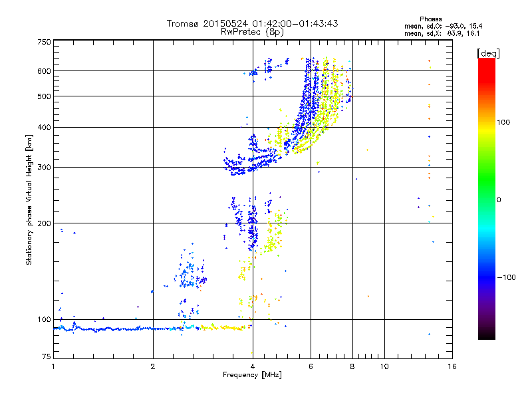Click the '-100' colorbar tick label
The width and height of the screenshot is (532, 399).
coord(506,277)
